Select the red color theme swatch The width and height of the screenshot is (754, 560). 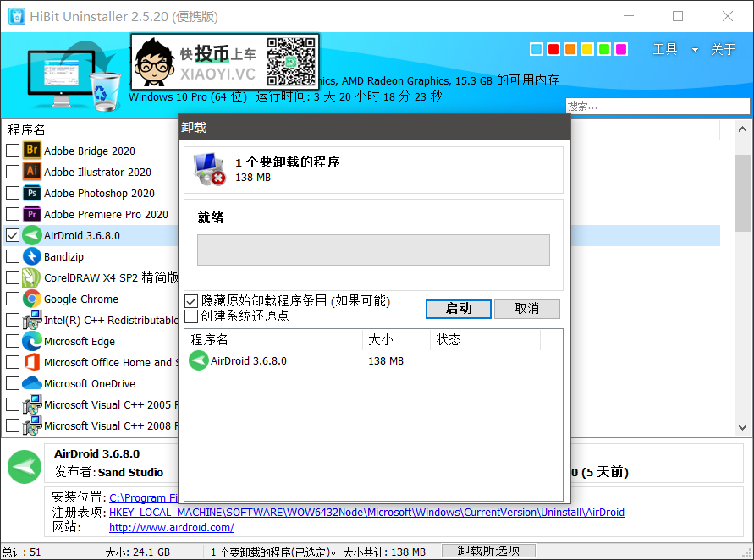pos(553,49)
